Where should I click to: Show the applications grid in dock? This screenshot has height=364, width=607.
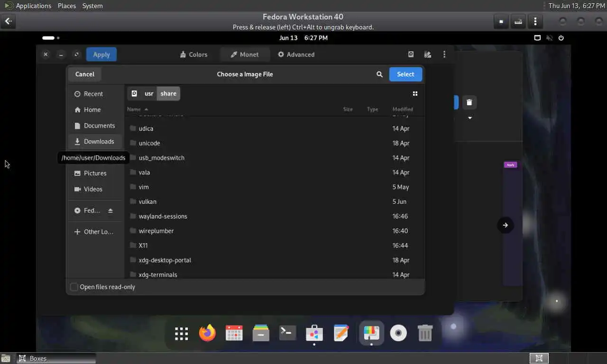coord(181,334)
